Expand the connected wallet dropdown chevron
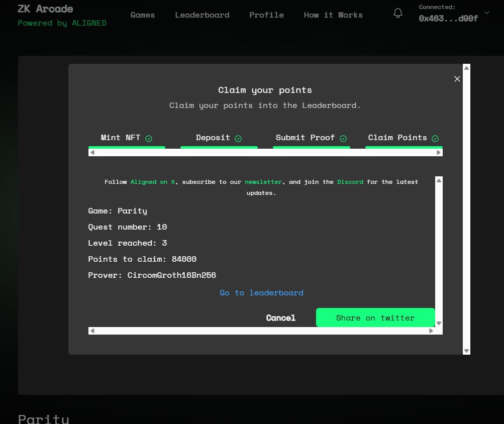504x424 pixels. pos(486,13)
